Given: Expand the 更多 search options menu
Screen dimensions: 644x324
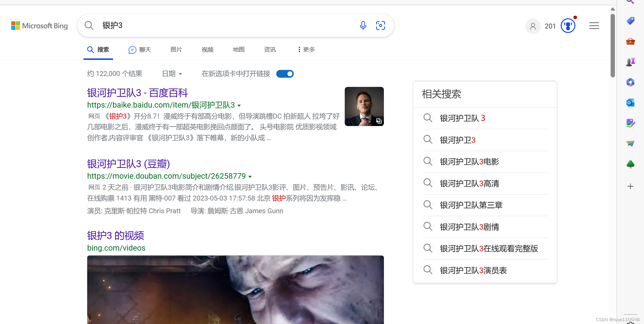Looking at the screenshot, I should pos(306,49).
